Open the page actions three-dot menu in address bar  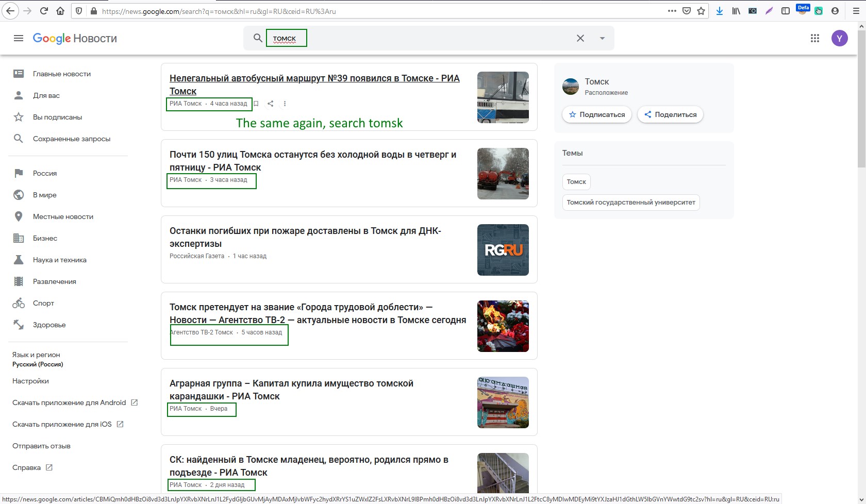point(672,11)
